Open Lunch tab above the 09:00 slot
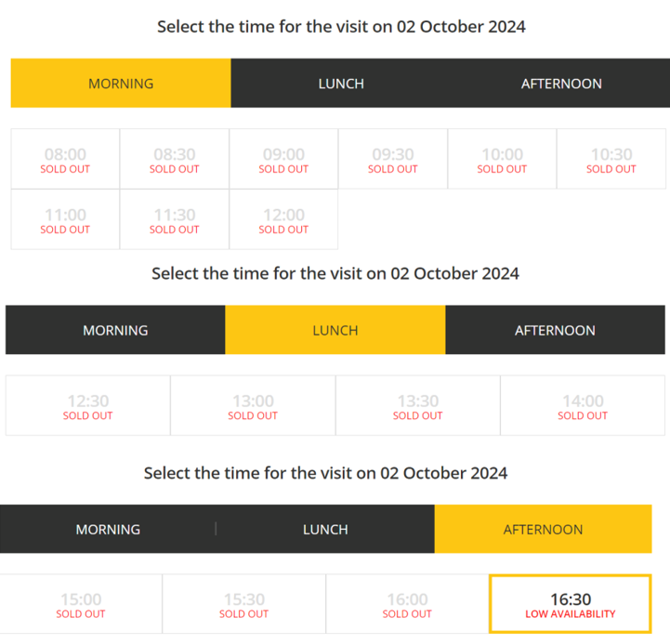 341,84
